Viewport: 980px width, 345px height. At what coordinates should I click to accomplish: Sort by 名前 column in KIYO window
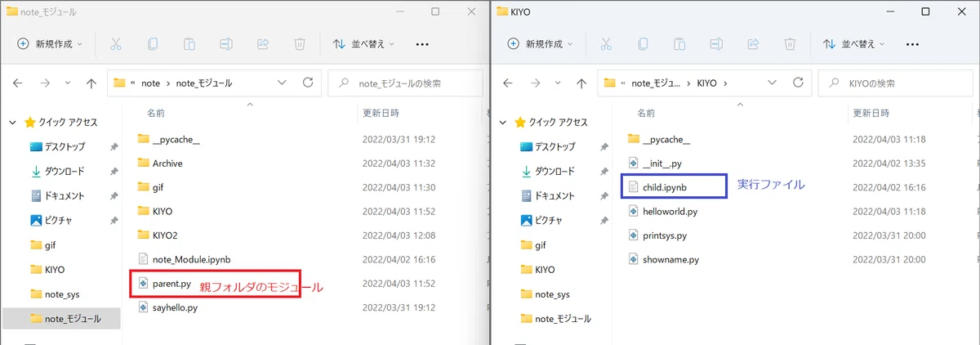(x=645, y=112)
